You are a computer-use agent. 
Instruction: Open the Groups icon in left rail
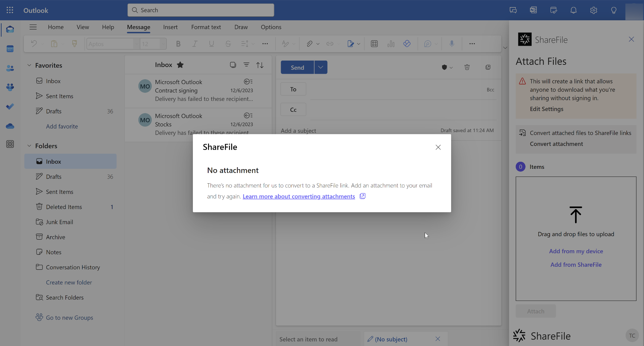[10, 87]
